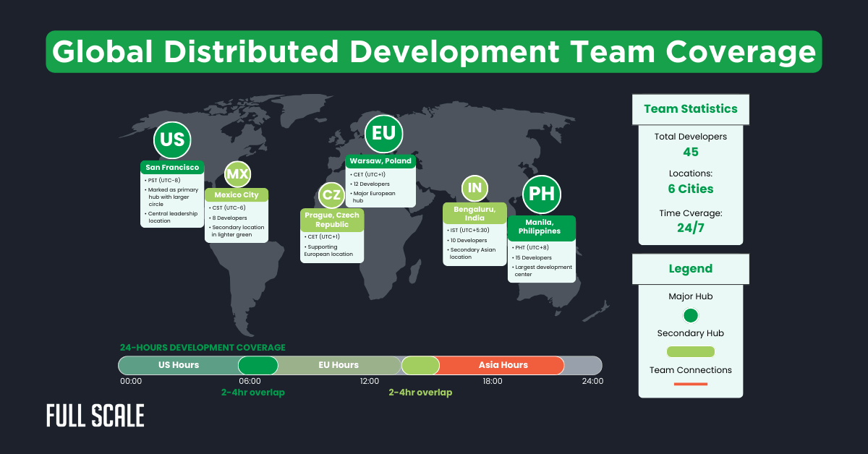The image size is (868, 454).
Task: Click the Secondary Hub light green swatch
Action: (690, 351)
